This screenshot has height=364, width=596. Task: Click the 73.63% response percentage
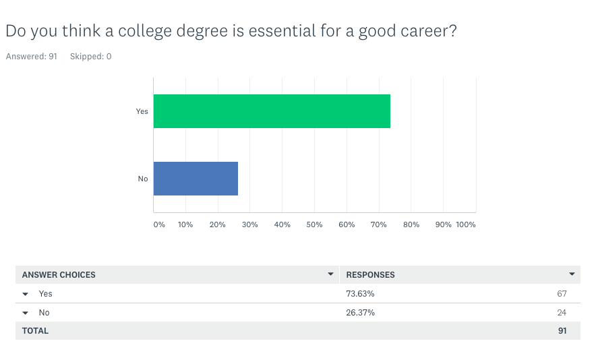pos(360,294)
